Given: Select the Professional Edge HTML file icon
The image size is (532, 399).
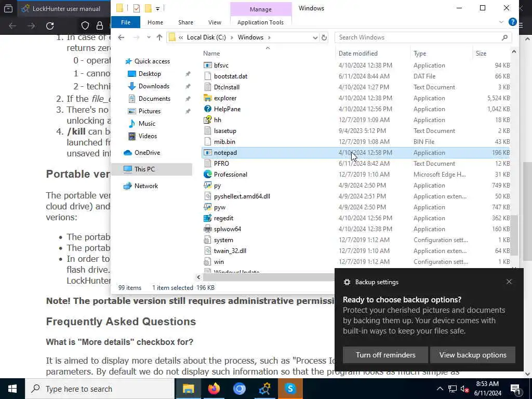Looking at the screenshot, I should (208, 175).
